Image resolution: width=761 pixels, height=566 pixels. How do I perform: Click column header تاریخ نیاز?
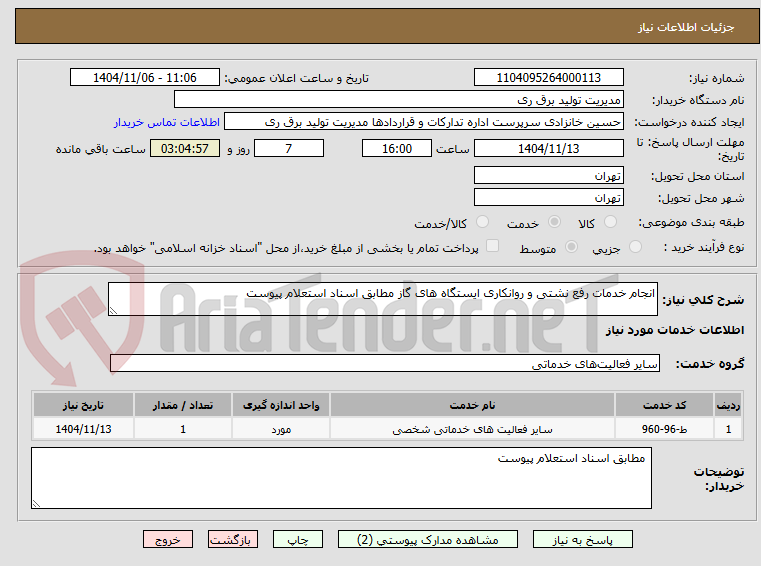click(83, 405)
